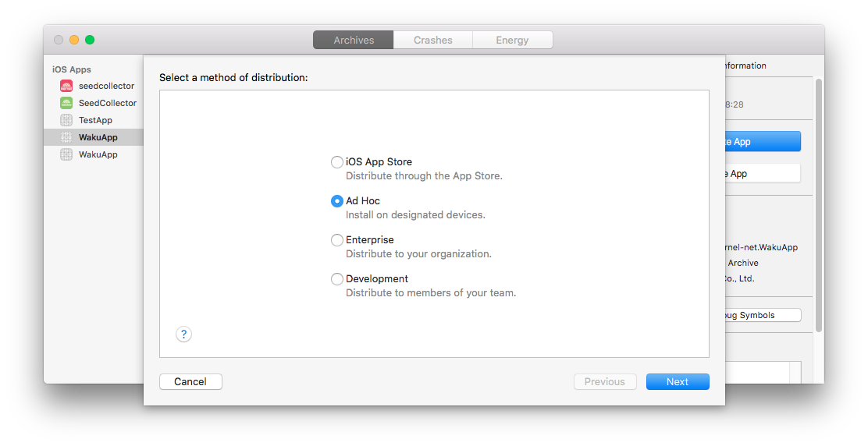Select the last WakuApp icon in list
The height and width of the screenshot is (446, 868).
(x=66, y=154)
